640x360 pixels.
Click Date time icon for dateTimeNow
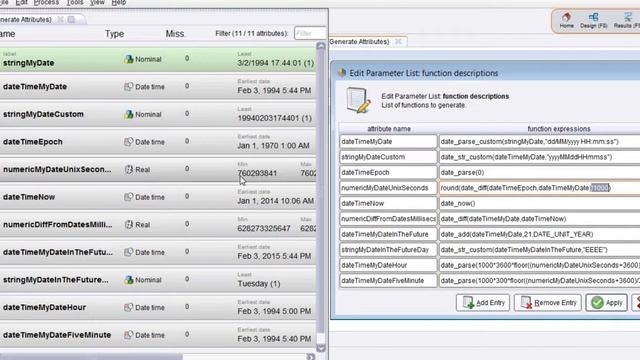pyautogui.click(x=129, y=197)
